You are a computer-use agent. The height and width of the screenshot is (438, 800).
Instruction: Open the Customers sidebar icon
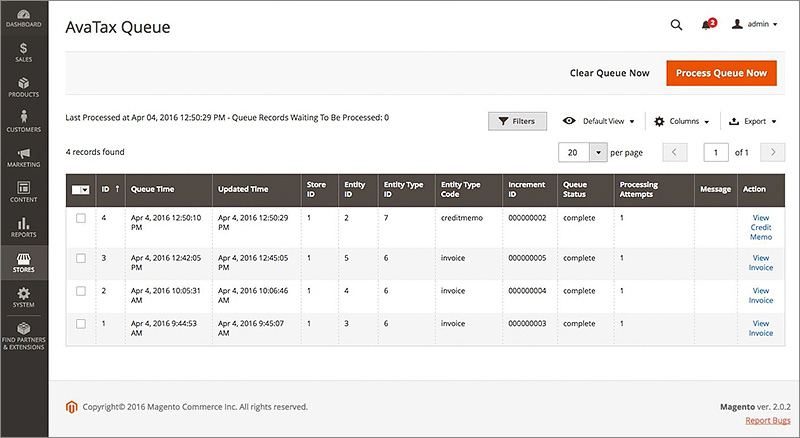[23, 122]
